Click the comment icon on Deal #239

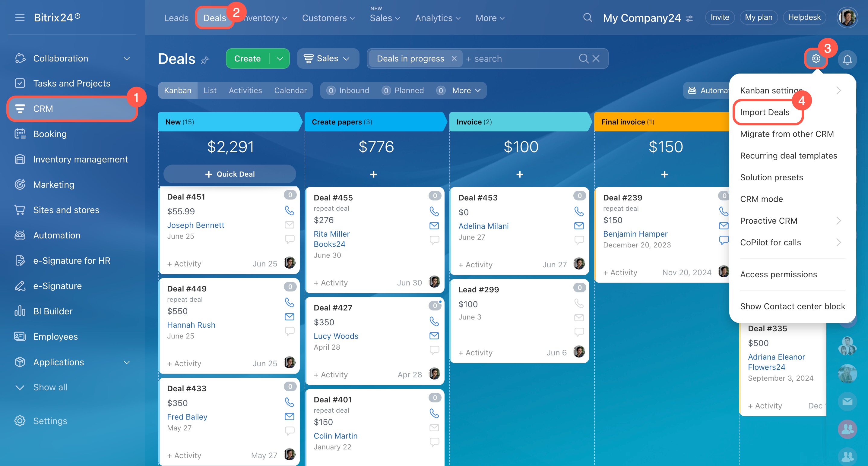[723, 240]
